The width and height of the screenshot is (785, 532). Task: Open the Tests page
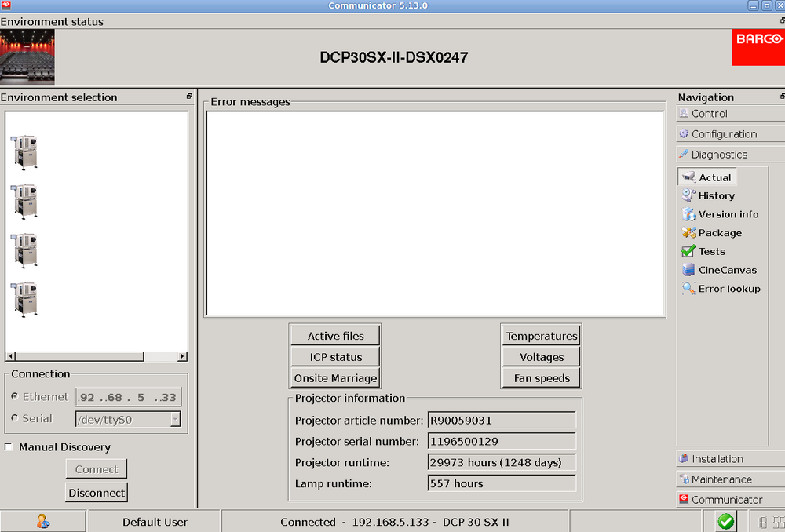pos(703,251)
